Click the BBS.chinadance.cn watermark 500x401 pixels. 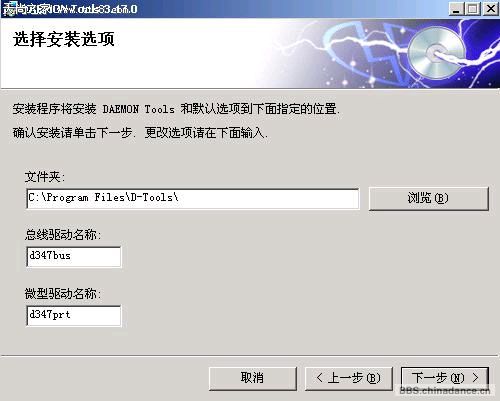point(445,390)
